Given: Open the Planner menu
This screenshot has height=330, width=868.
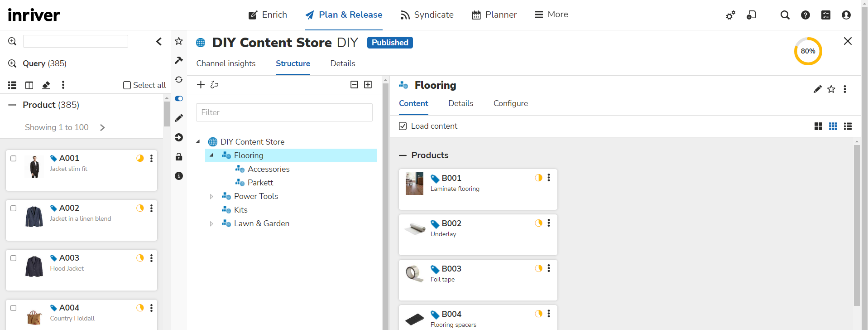Looking at the screenshot, I should (x=494, y=15).
